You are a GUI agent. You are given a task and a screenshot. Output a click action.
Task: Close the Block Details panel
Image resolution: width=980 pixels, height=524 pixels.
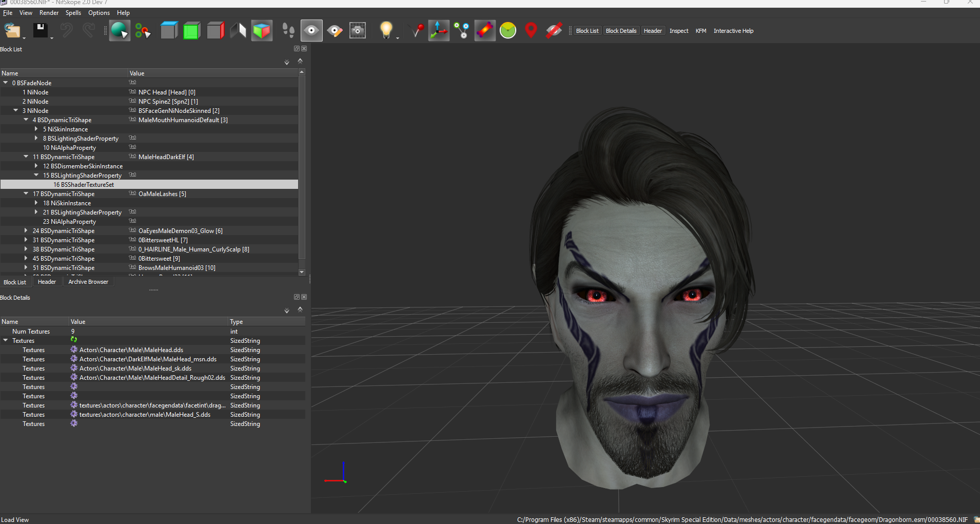pyautogui.click(x=304, y=297)
